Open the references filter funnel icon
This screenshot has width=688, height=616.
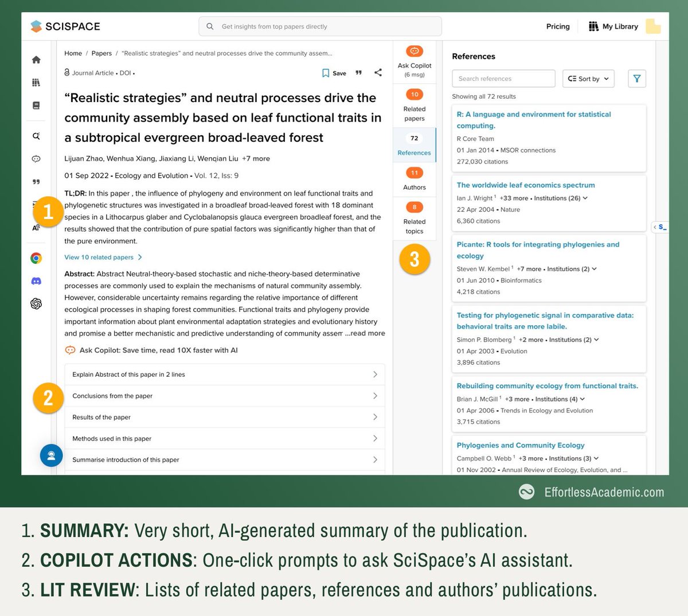637,79
